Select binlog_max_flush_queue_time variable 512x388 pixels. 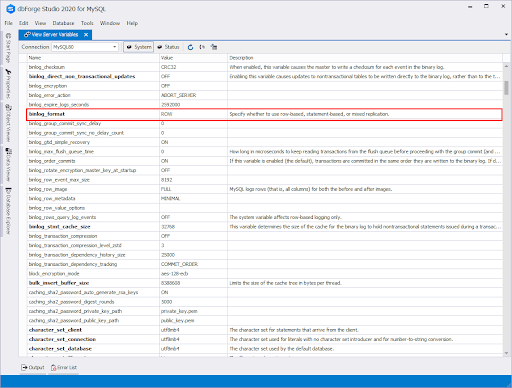[61, 151]
